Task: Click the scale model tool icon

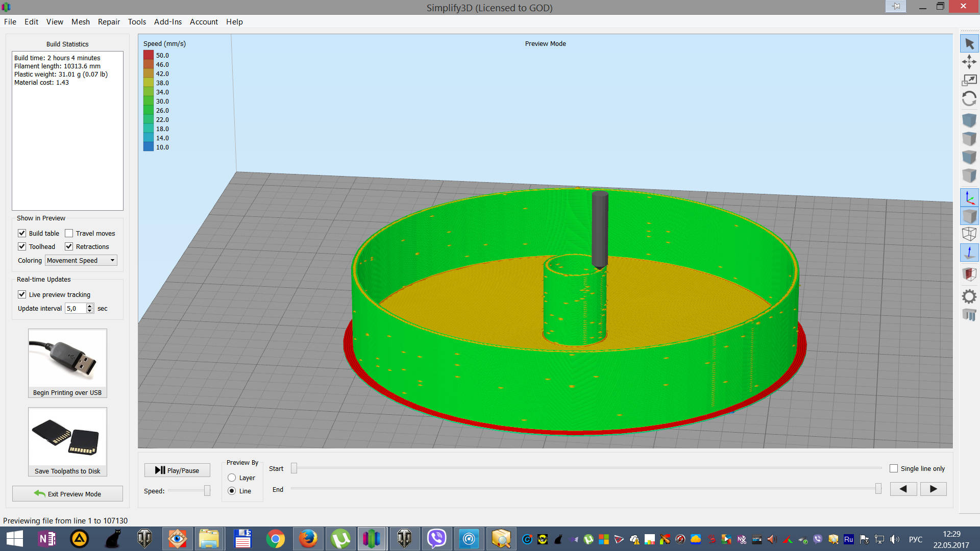Action: [969, 80]
